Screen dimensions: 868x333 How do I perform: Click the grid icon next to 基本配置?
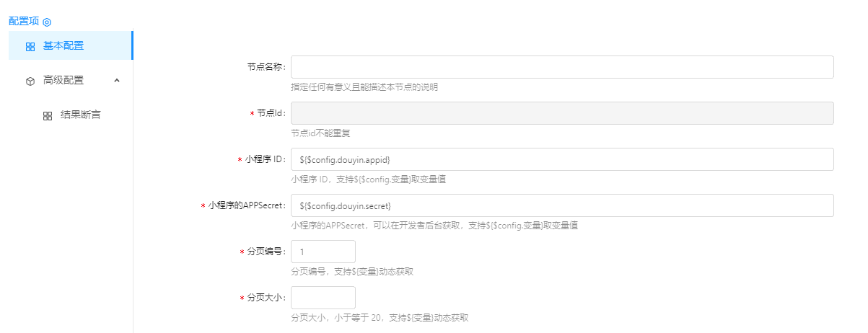[30, 47]
